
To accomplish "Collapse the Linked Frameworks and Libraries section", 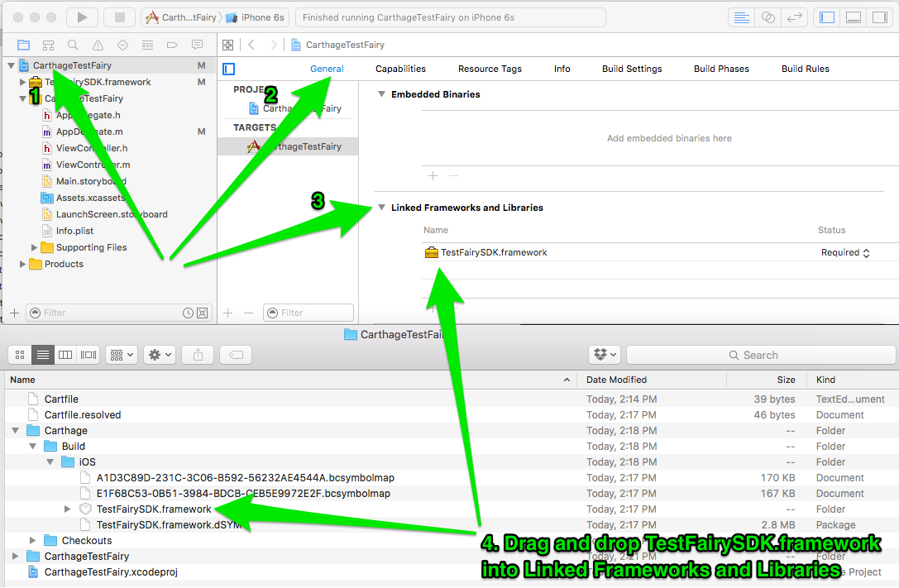I will coord(381,208).
